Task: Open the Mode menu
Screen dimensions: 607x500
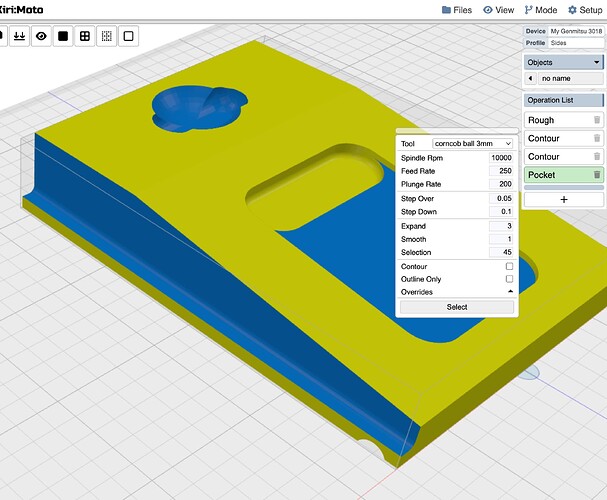Action: point(541,10)
